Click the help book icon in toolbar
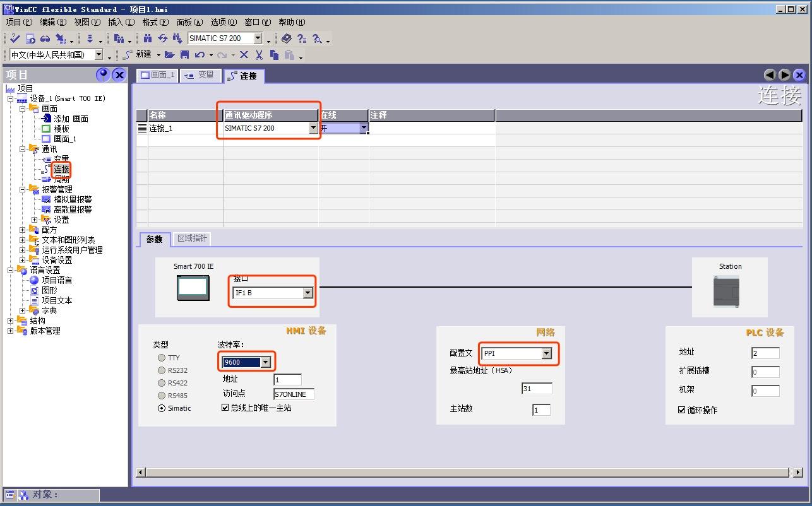 (287, 38)
